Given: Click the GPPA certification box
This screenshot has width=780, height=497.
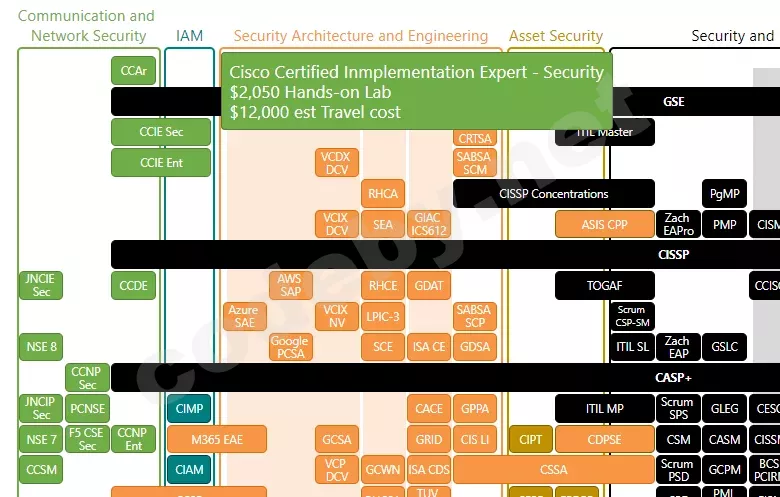Looking at the screenshot, I should tap(475, 408).
